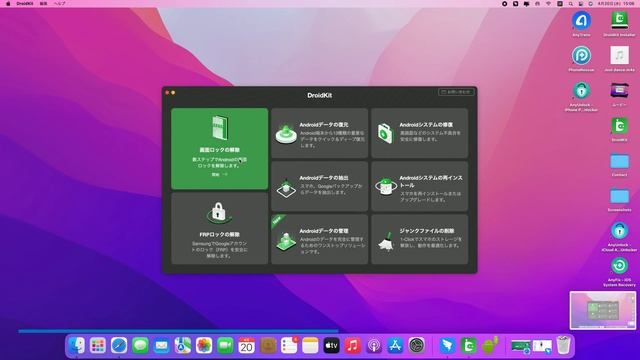Click the Android system reinstall icon
This screenshot has height=360, width=640.
pos(386,187)
